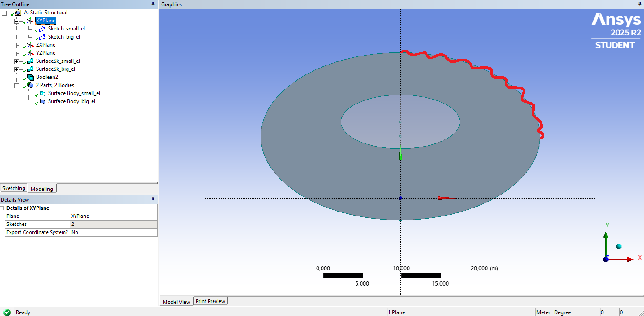Click the Plane property label

click(13, 216)
